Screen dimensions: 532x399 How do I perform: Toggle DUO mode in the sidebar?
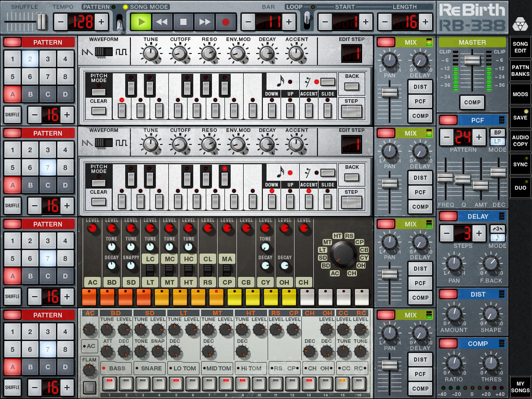tap(520, 188)
